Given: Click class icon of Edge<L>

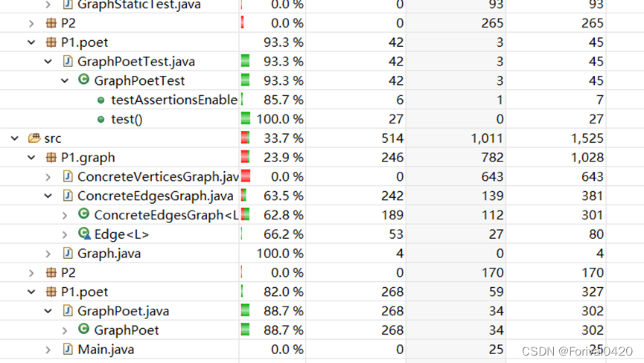Looking at the screenshot, I should (84, 234).
